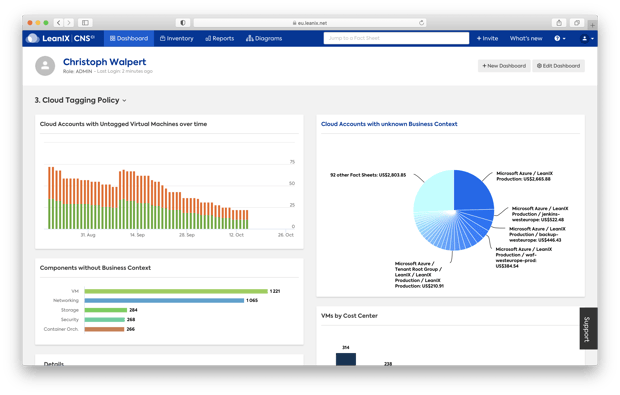The image size is (620, 395).
Task: Click the Networking bar labeled 1065
Action: pyautogui.click(x=164, y=301)
